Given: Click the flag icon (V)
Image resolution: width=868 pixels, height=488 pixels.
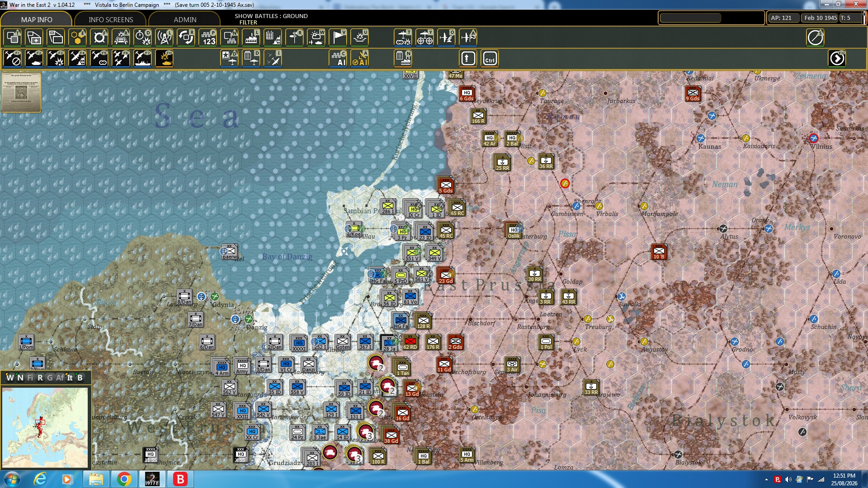Looking at the screenshot, I should pyautogui.click(x=338, y=38).
